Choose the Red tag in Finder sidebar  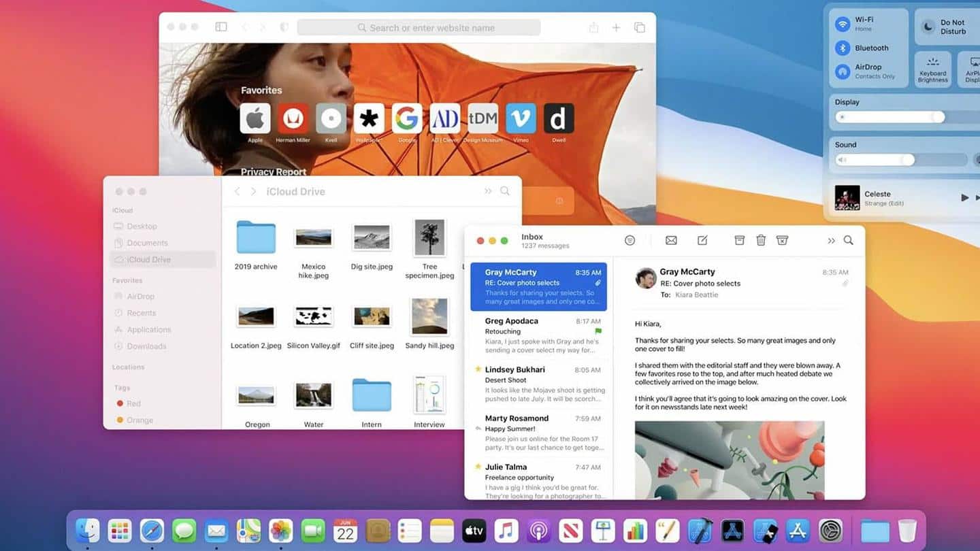(128, 403)
